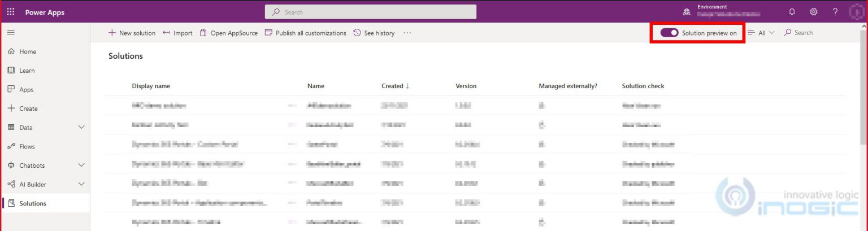Open the All filter dropdown
Image resolution: width=868 pixels, height=231 pixels.
[x=761, y=33]
